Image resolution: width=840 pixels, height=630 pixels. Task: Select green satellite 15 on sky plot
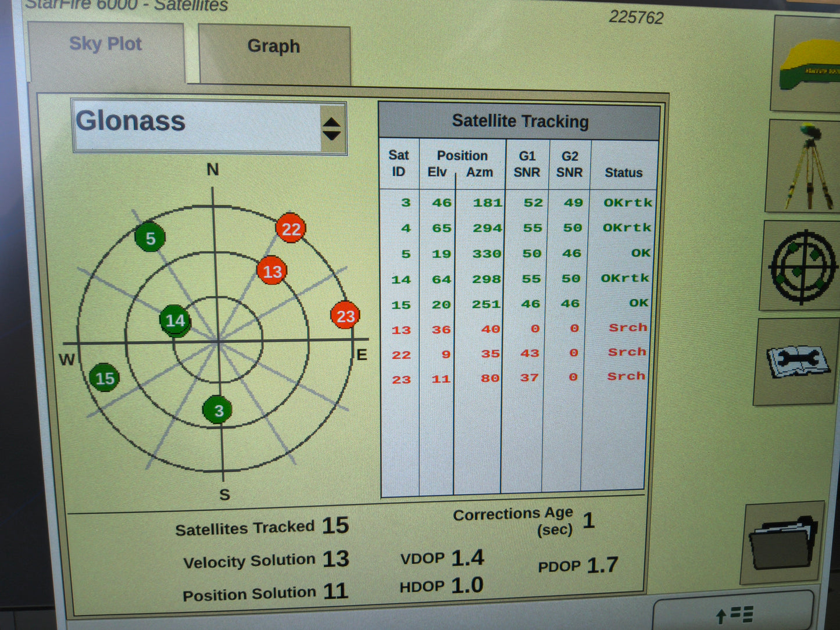click(105, 378)
